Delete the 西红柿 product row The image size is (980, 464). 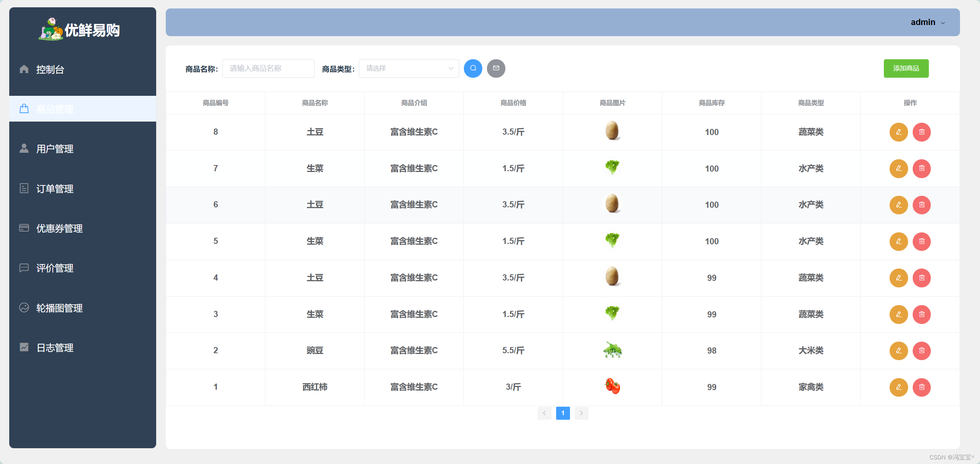pyautogui.click(x=922, y=387)
